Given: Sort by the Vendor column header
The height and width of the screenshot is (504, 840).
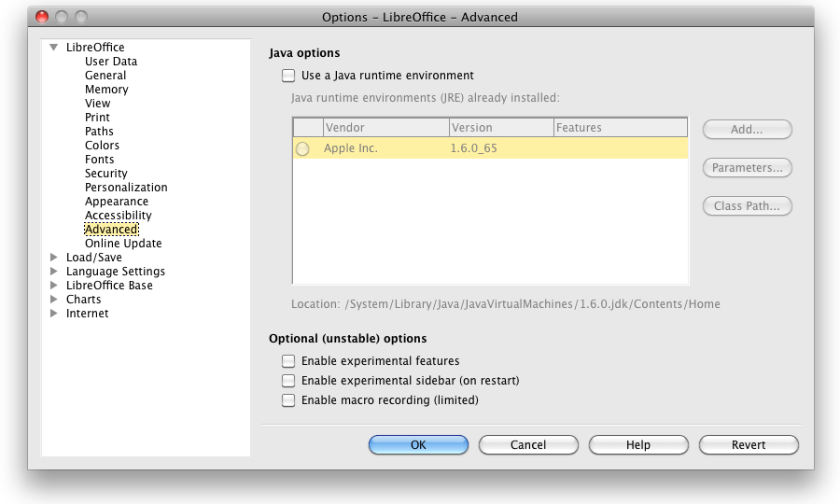Looking at the screenshot, I should [x=386, y=128].
